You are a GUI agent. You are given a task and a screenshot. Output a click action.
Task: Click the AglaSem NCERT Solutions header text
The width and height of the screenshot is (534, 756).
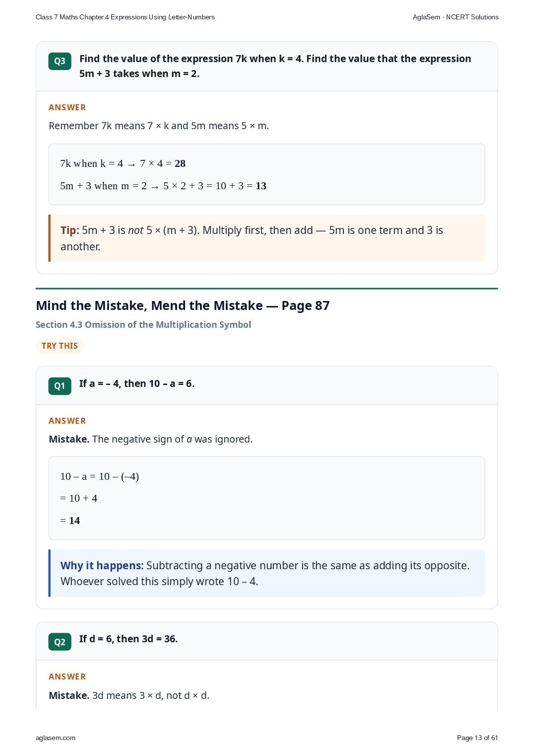456,17
